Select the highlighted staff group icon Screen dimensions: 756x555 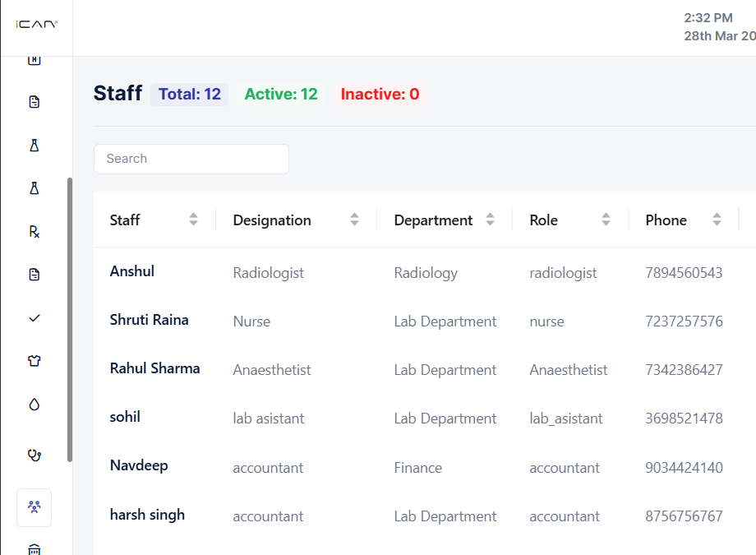click(34, 507)
